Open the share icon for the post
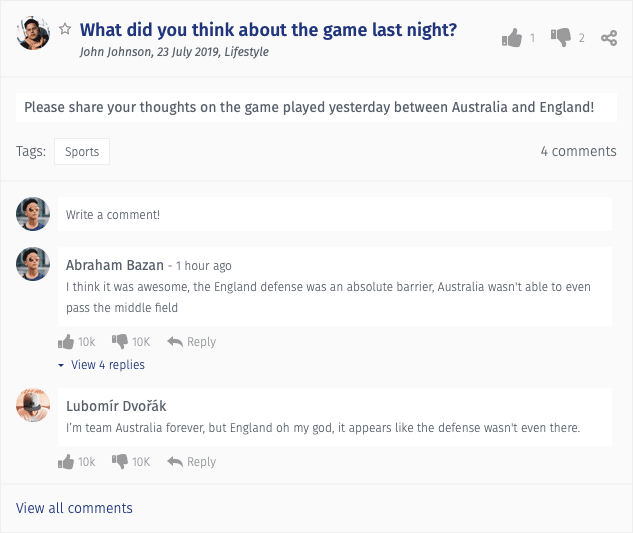 coord(609,38)
